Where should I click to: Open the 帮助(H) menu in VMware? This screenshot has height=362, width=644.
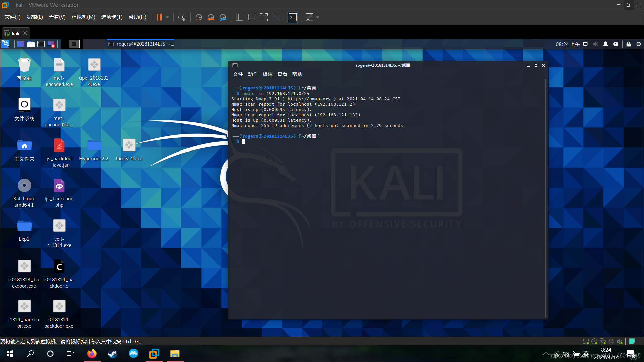(x=138, y=17)
